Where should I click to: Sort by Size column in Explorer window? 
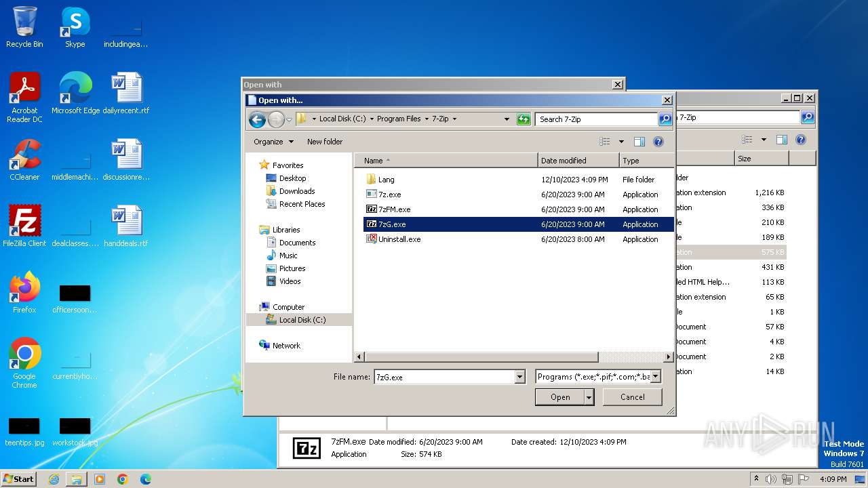[761, 159]
